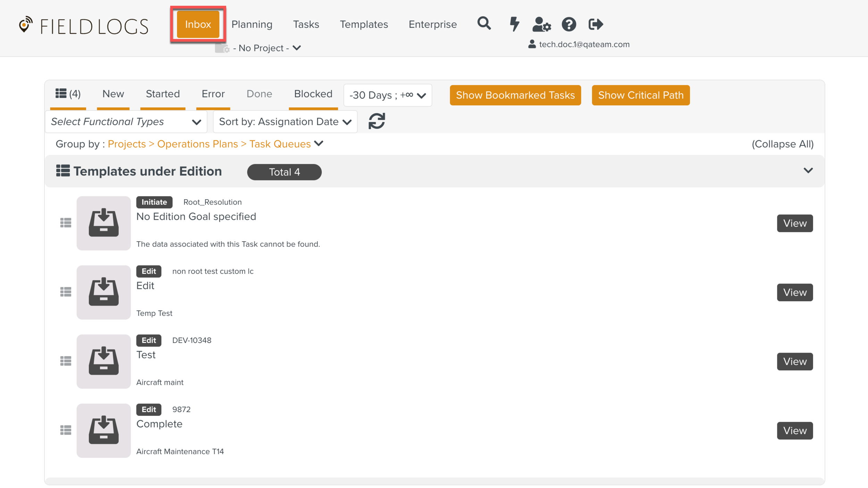Click the search magnifier icon
868x488 pixels.
484,24
